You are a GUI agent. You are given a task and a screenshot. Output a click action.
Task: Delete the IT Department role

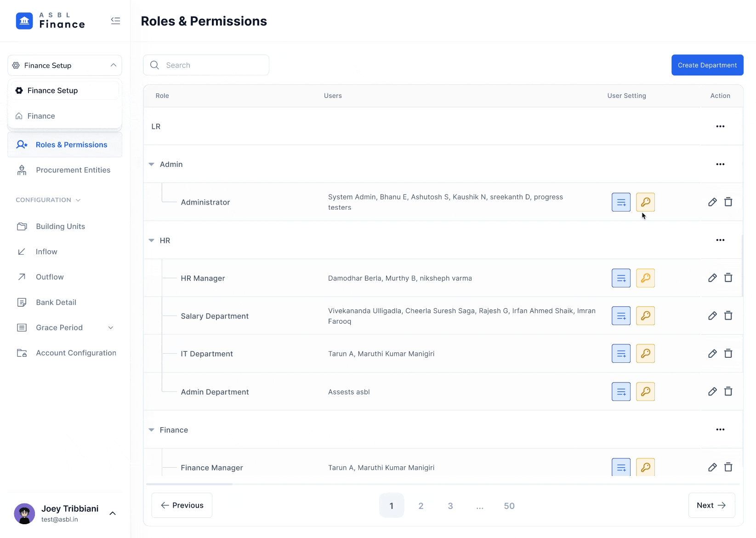[x=728, y=353]
